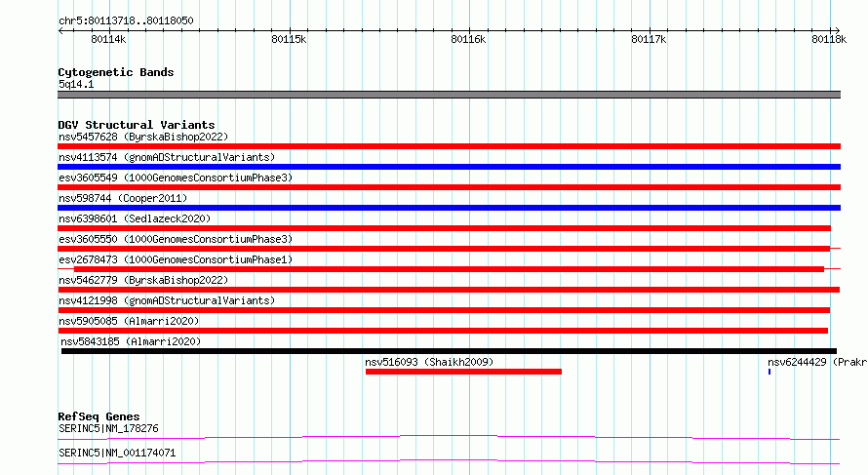The width and height of the screenshot is (868, 475).
Task: Click the 5q14.1 band label
Action: [76, 84]
